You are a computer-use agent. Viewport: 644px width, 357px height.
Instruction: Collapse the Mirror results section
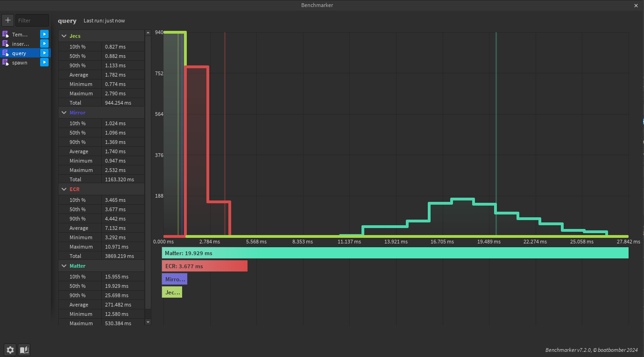point(64,113)
